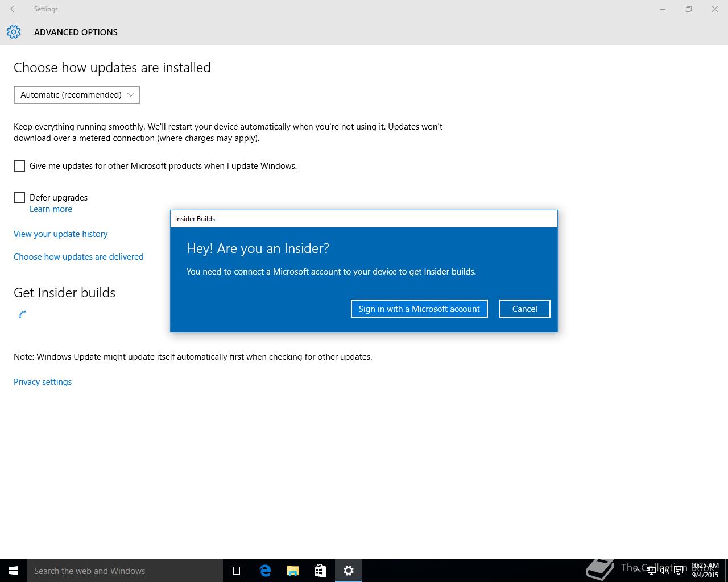Screen dimensions: 728x582
Task: Click the 'Get Insider builds' heading
Action: point(64,293)
